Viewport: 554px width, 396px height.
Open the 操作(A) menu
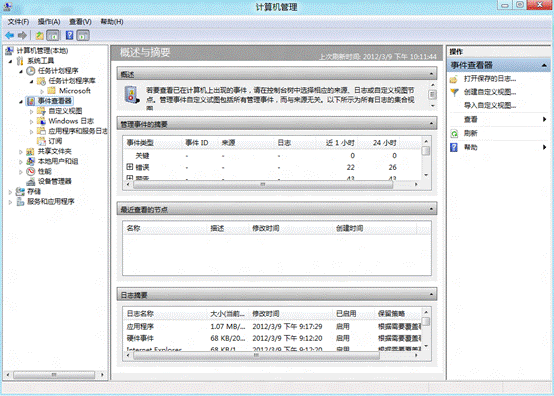[x=49, y=22]
